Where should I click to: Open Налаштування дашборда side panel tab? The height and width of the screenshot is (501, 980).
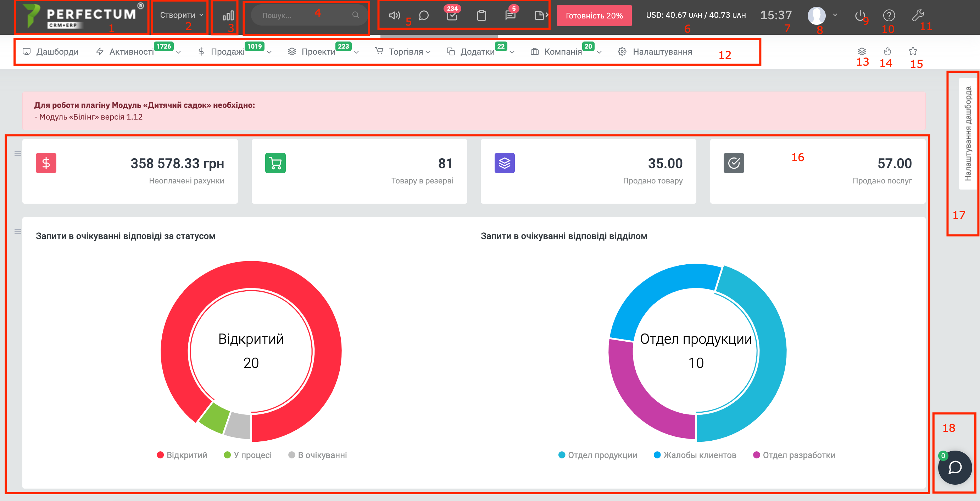[x=968, y=133]
